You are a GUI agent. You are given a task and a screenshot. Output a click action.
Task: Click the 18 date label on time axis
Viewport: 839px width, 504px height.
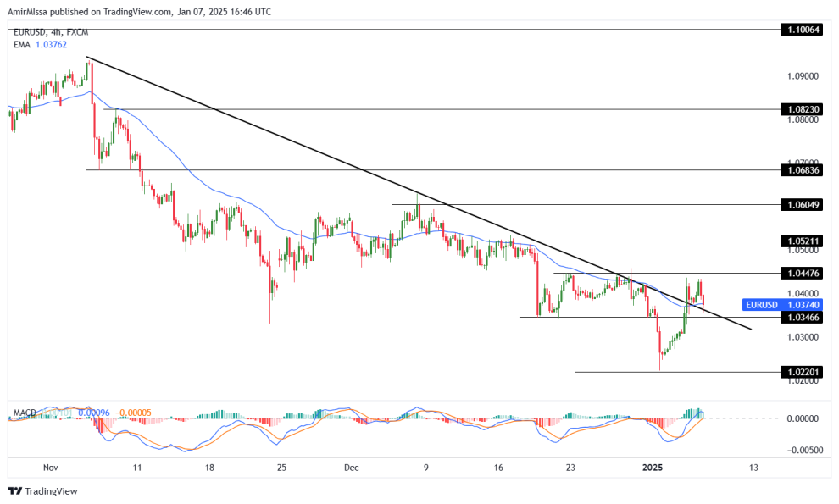click(209, 468)
